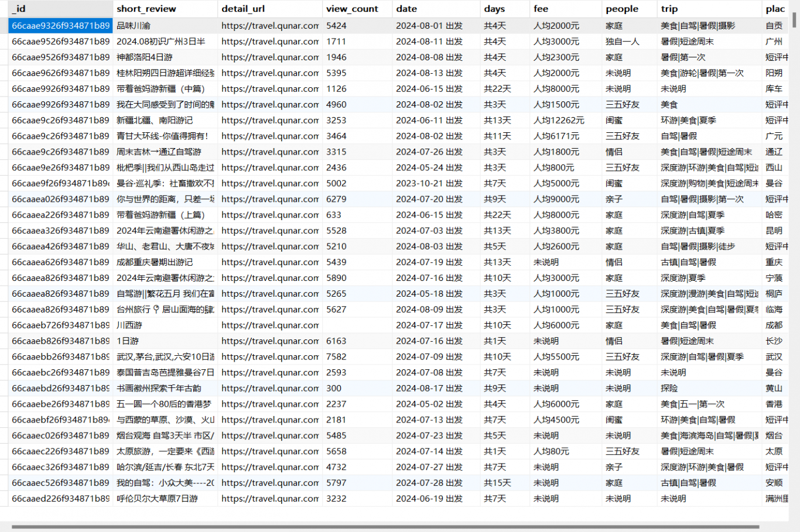Image resolution: width=800 pixels, height=532 pixels.
Task: Click the days cell 共11天
Action: point(505,136)
